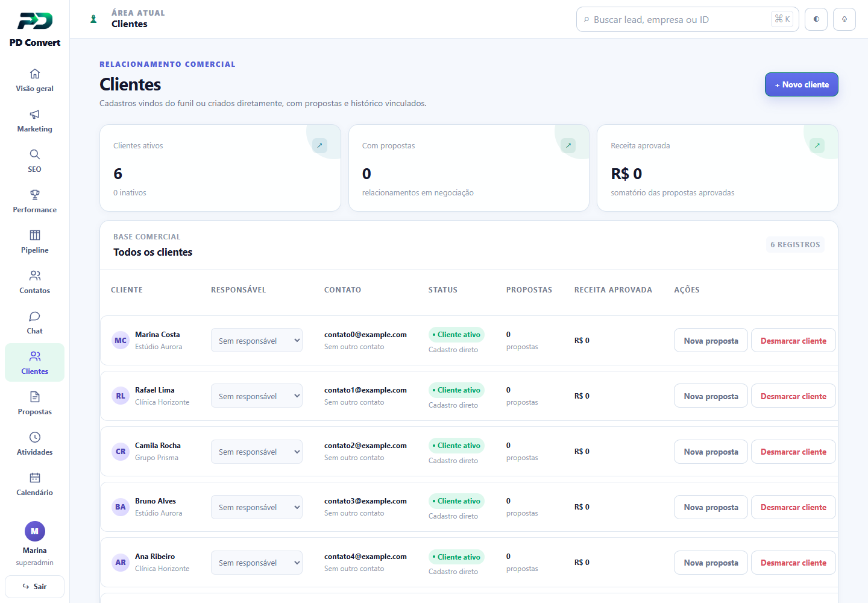Click the name Camila Rocha
The image size is (868, 603).
click(158, 446)
